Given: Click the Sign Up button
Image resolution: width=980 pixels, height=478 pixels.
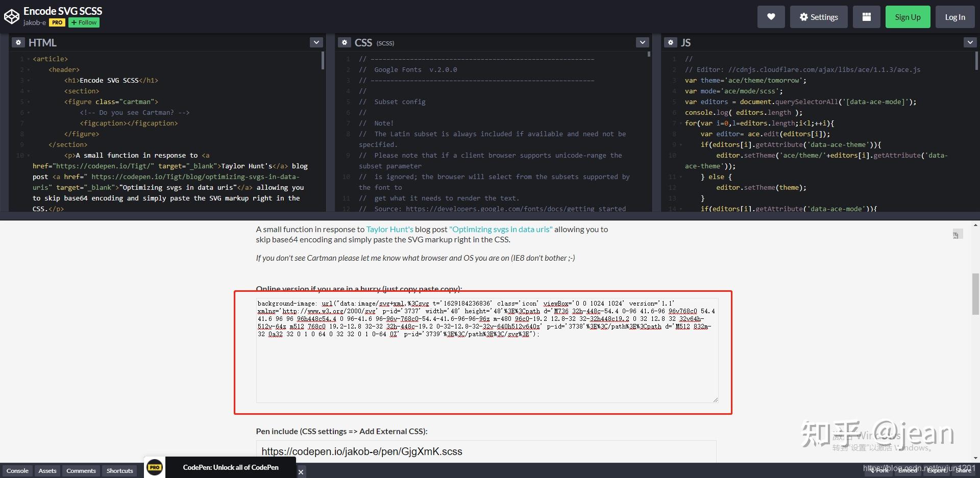Looking at the screenshot, I should (x=908, y=16).
